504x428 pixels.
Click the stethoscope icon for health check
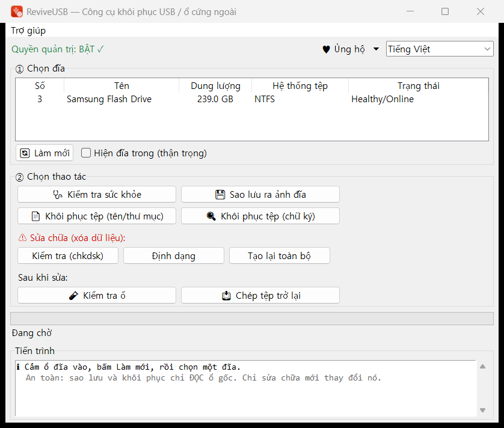[58, 195]
